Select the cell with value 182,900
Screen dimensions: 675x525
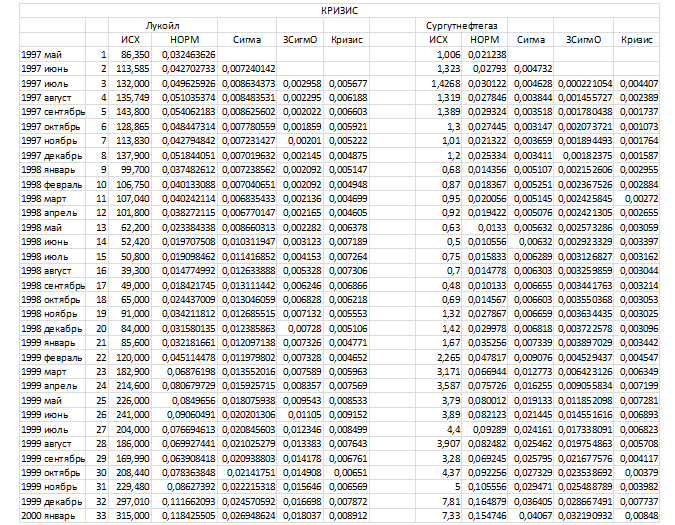pos(130,372)
